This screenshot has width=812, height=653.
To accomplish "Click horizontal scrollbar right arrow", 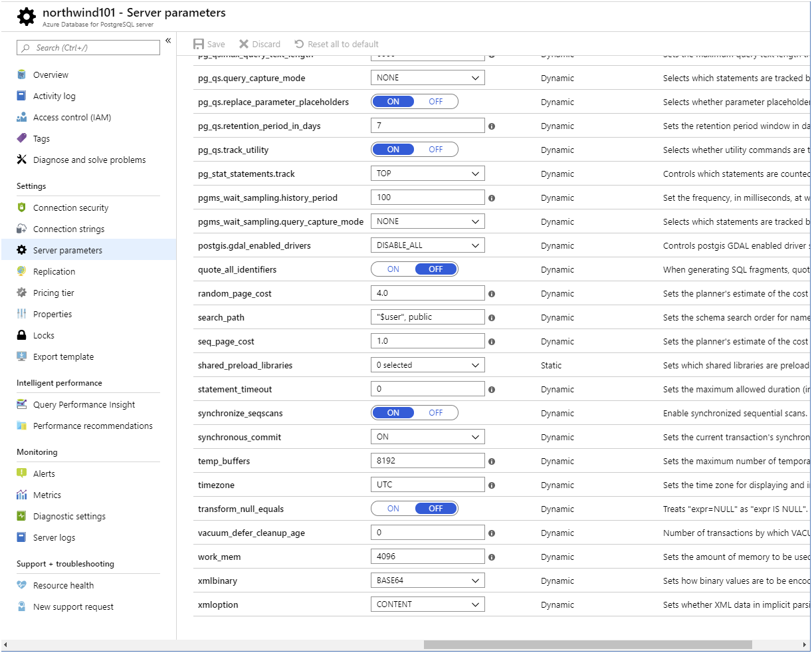I will [x=806, y=644].
